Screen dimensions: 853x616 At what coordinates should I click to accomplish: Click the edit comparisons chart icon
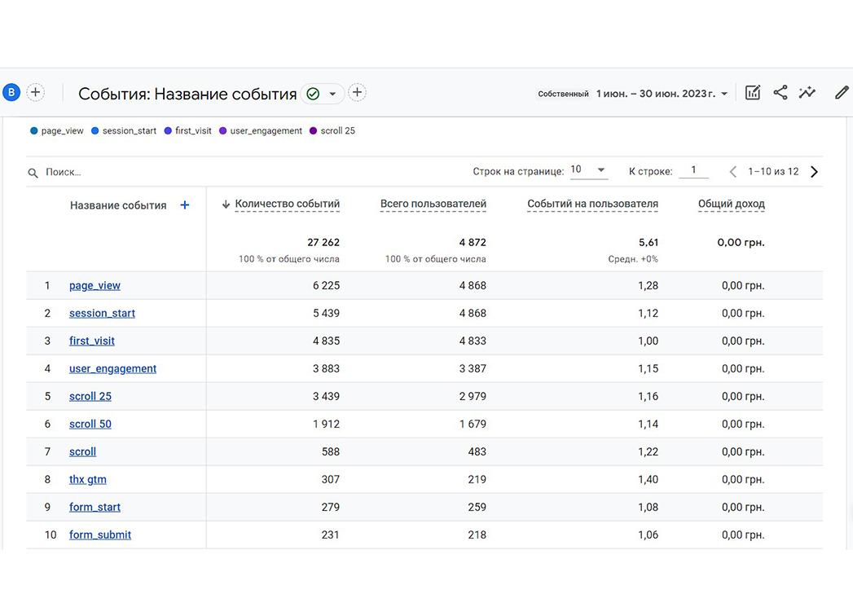point(752,93)
